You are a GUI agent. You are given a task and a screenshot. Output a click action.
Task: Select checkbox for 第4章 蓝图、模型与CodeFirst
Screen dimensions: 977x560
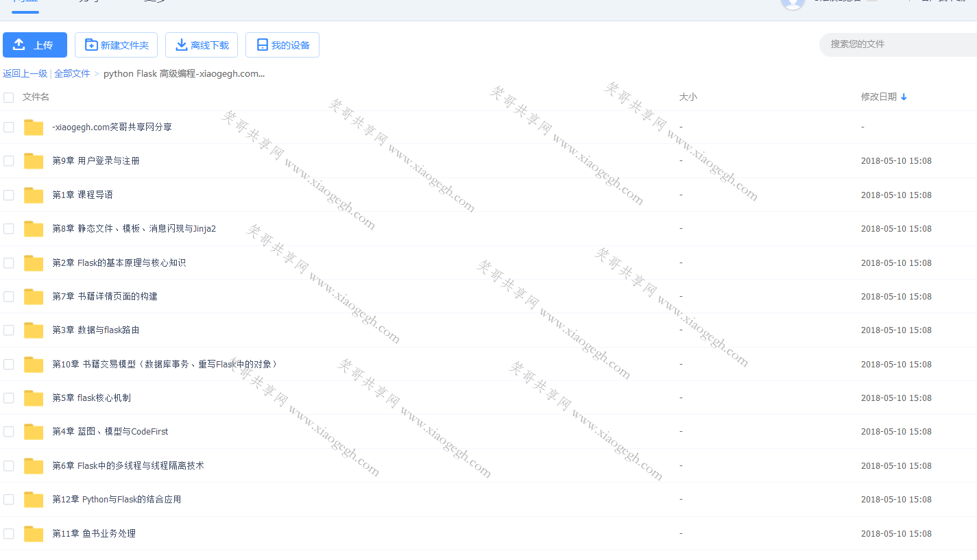point(8,431)
